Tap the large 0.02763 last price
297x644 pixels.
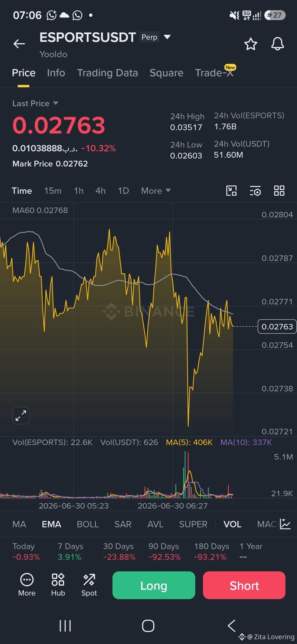(x=59, y=125)
